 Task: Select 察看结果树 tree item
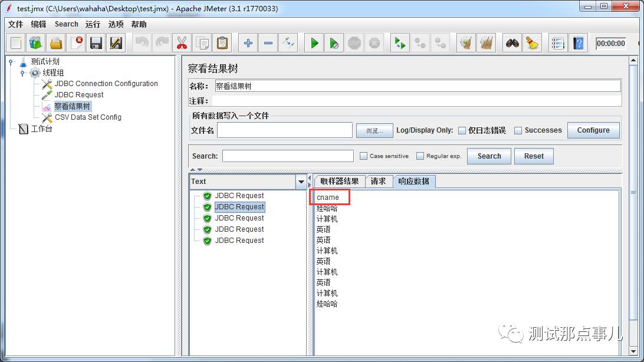pos(73,106)
